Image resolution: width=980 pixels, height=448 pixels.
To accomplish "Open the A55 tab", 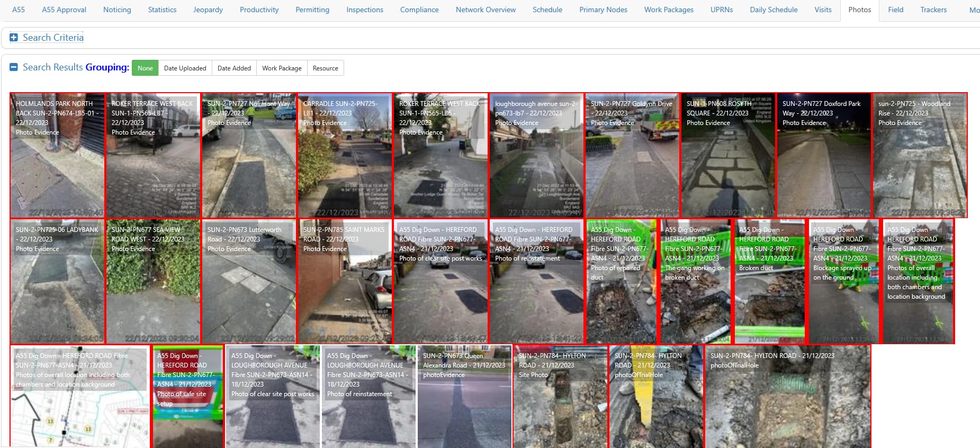I will [19, 10].
